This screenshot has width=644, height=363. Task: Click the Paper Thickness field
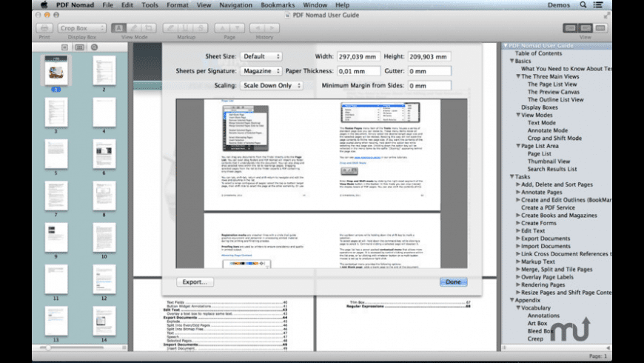pos(358,70)
